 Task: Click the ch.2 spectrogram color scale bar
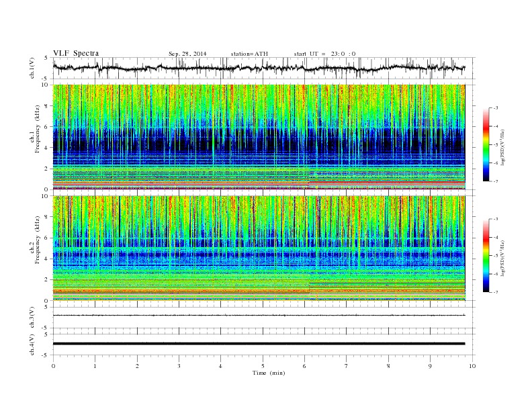pyautogui.click(x=486, y=256)
